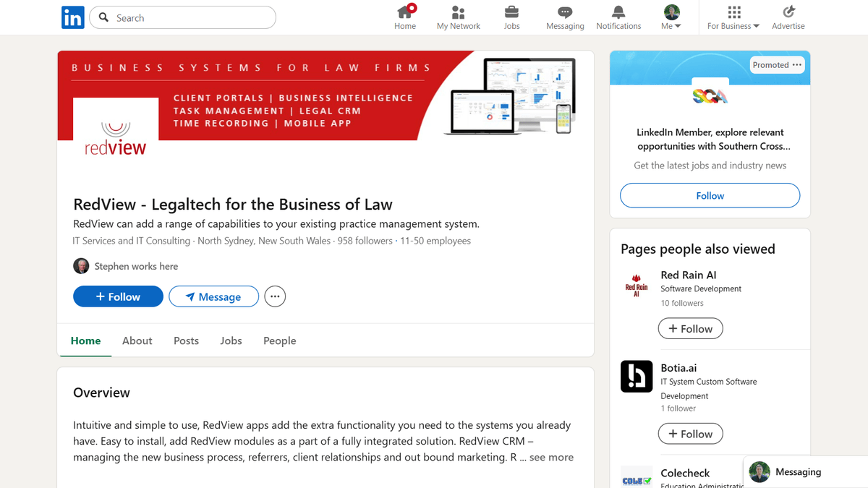Switch to the People tab
Image resolution: width=868 pixels, height=488 pixels.
[x=280, y=341]
